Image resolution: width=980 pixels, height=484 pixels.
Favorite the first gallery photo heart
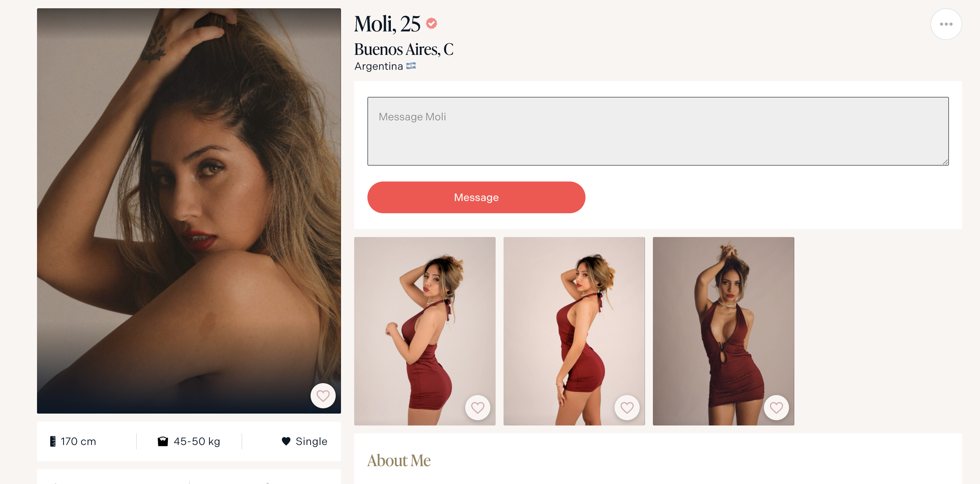477,407
